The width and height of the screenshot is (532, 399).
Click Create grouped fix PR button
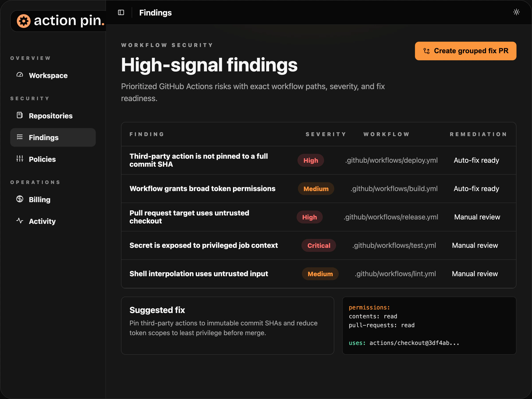click(465, 51)
